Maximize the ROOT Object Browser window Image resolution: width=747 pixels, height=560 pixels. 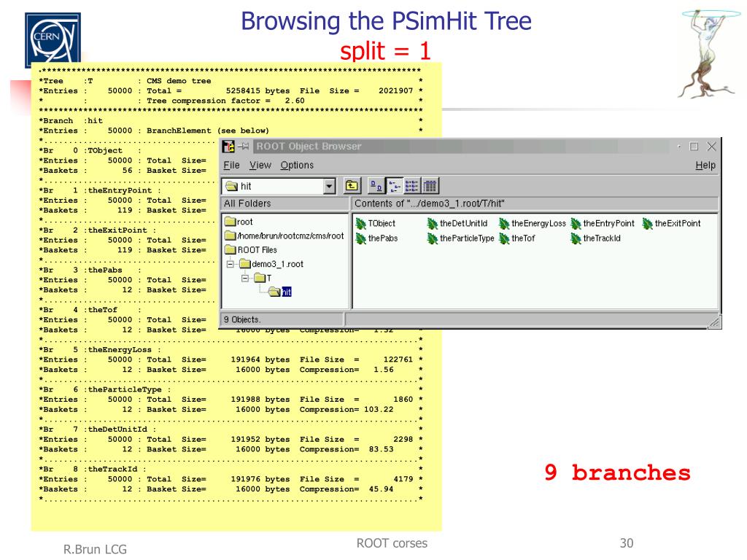694,147
